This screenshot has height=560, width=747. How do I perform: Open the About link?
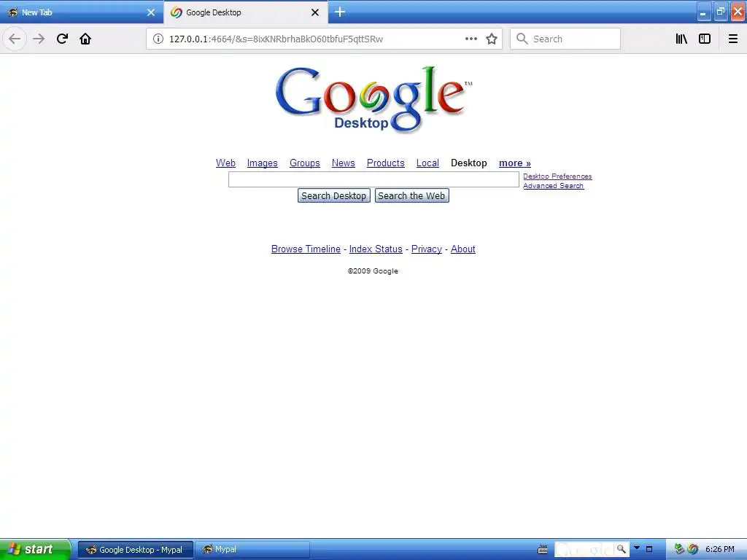pos(463,249)
